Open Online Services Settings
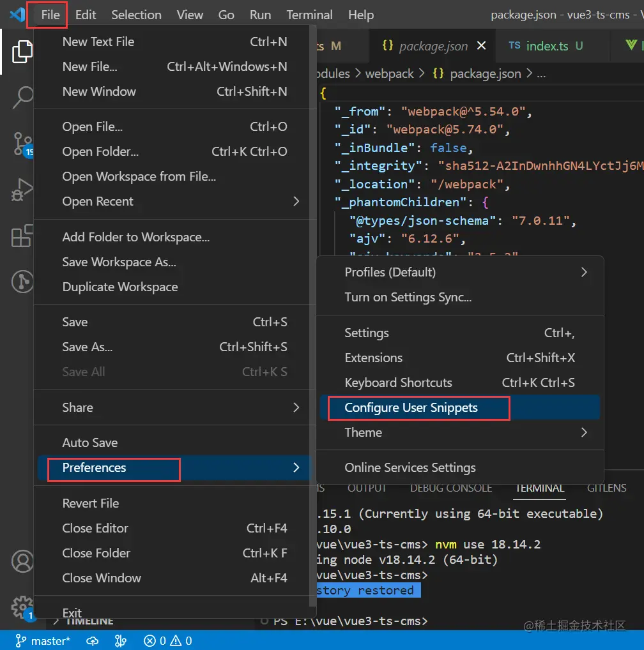The image size is (644, 650). pos(460,467)
